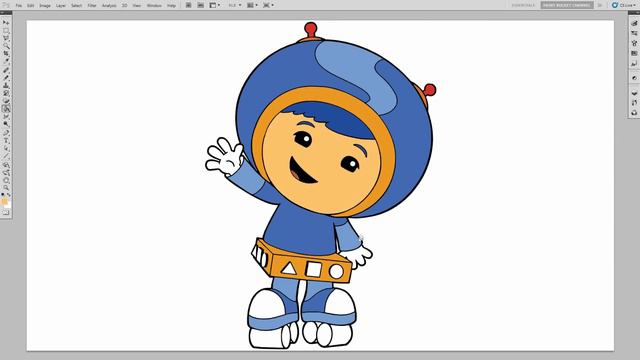Open the Layer menu
Viewport: 640px width, 360px height.
coord(61,5)
